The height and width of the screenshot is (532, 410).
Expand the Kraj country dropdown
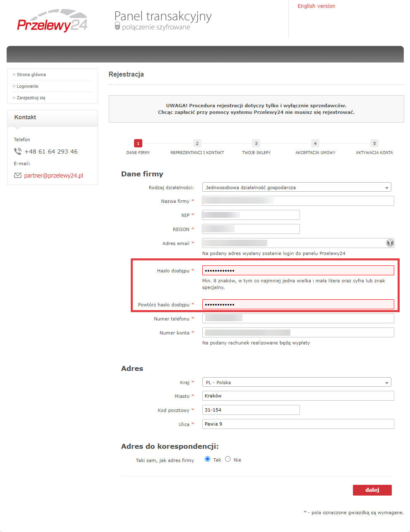pos(297,383)
